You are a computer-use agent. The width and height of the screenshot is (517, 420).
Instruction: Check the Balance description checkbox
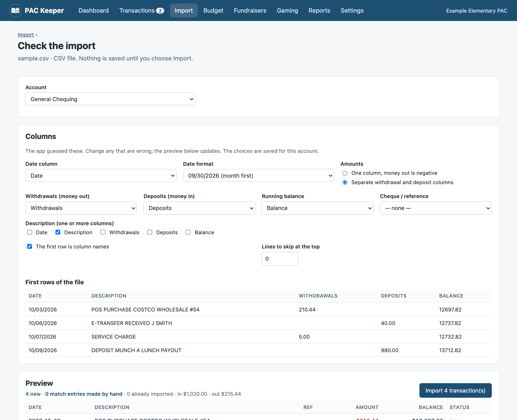pyautogui.click(x=188, y=232)
